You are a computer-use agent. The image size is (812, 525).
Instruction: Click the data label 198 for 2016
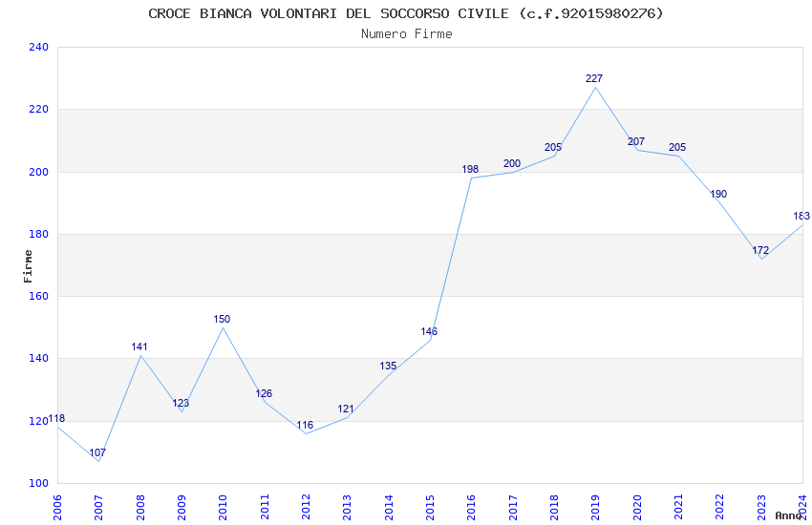pos(470,169)
